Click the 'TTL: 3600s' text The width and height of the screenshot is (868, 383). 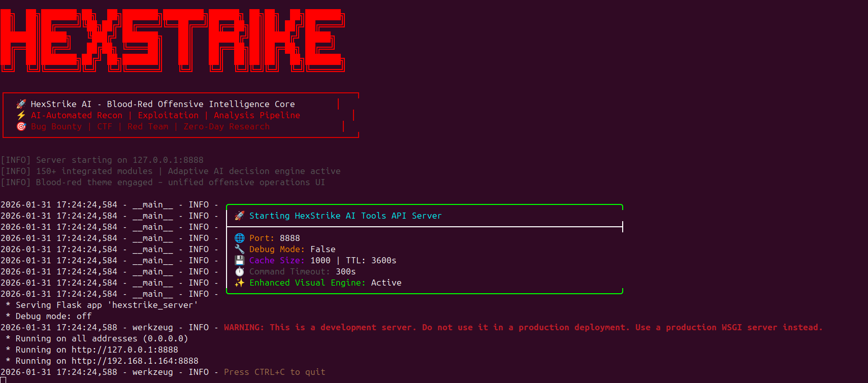[x=371, y=260]
